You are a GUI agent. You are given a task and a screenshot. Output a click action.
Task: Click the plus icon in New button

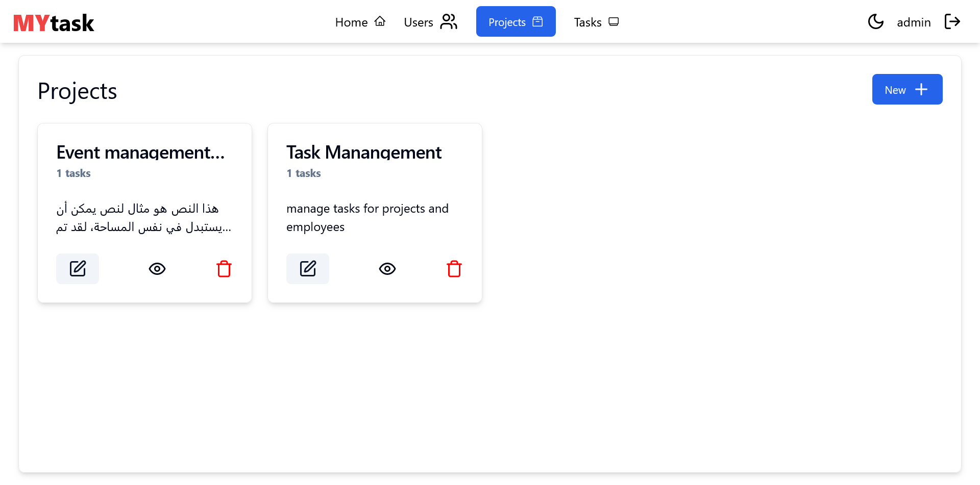pos(921,90)
